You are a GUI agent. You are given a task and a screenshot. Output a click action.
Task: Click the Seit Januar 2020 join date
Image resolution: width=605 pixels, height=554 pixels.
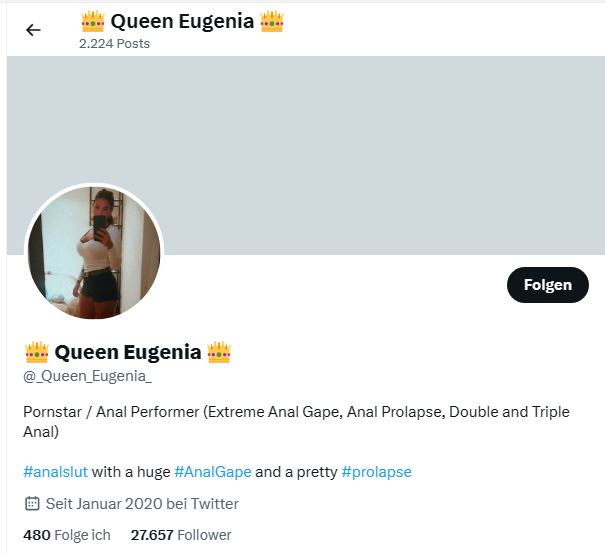(x=142, y=504)
